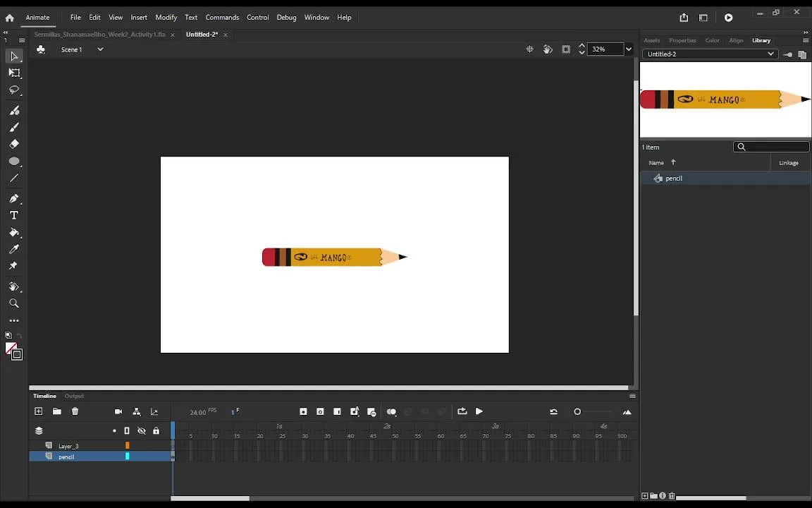Open the Modify menu
This screenshot has height=508, width=812.
166,17
